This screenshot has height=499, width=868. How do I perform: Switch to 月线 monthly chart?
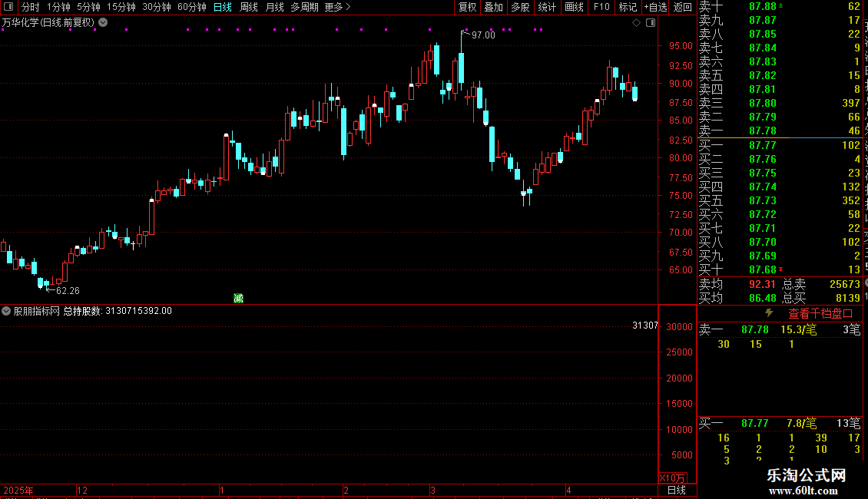coord(274,7)
